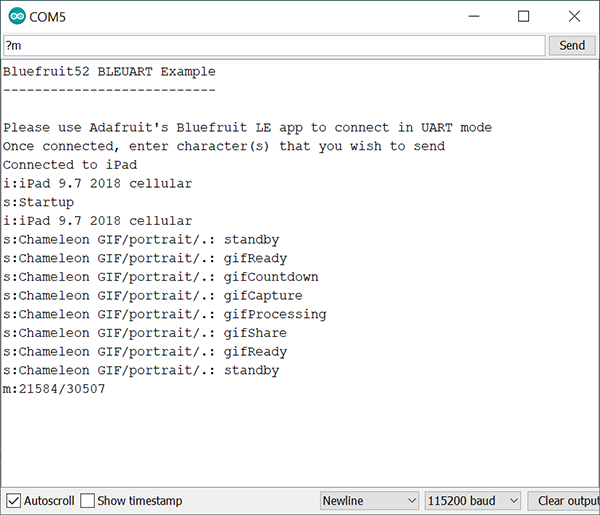Viewport: 600px width, 515px height.
Task: Click the 'm:21584/30507' output line
Action: [x=54, y=389]
